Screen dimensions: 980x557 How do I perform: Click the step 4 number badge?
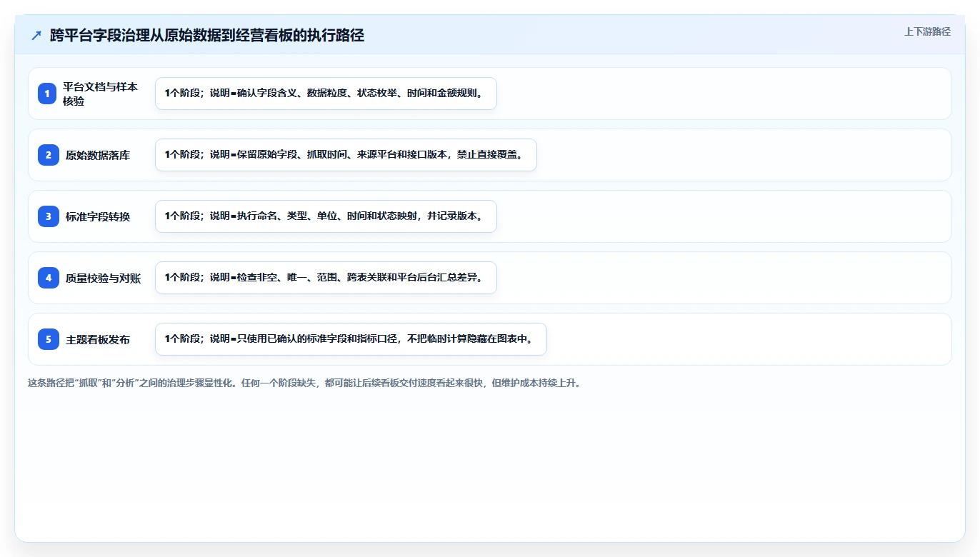48,278
